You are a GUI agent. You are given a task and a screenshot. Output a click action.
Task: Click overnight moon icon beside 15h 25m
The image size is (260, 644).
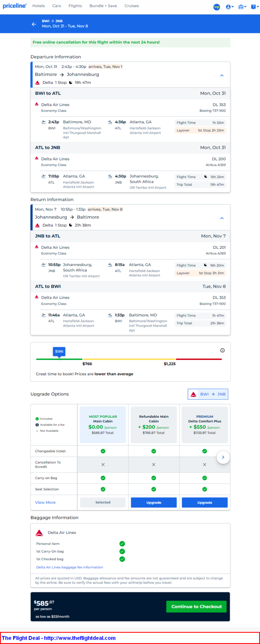206,177
